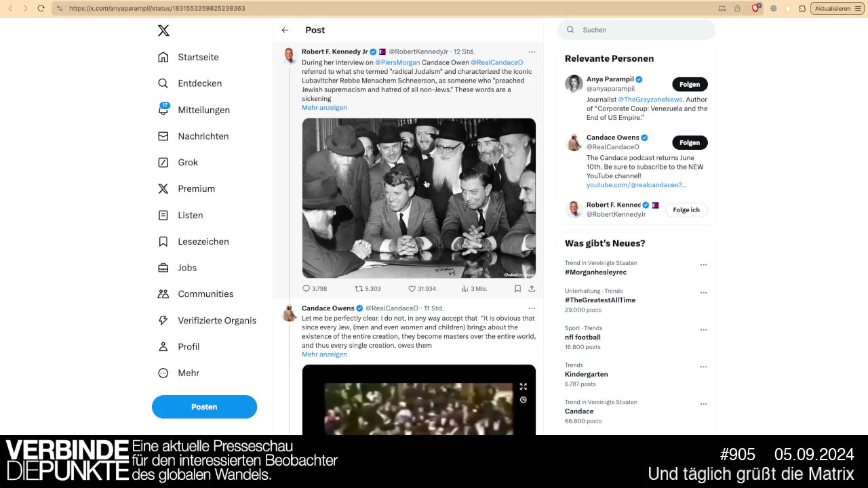Open more options on Candace Owens post
The width and height of the screenshot is (868, 488).
532,308
